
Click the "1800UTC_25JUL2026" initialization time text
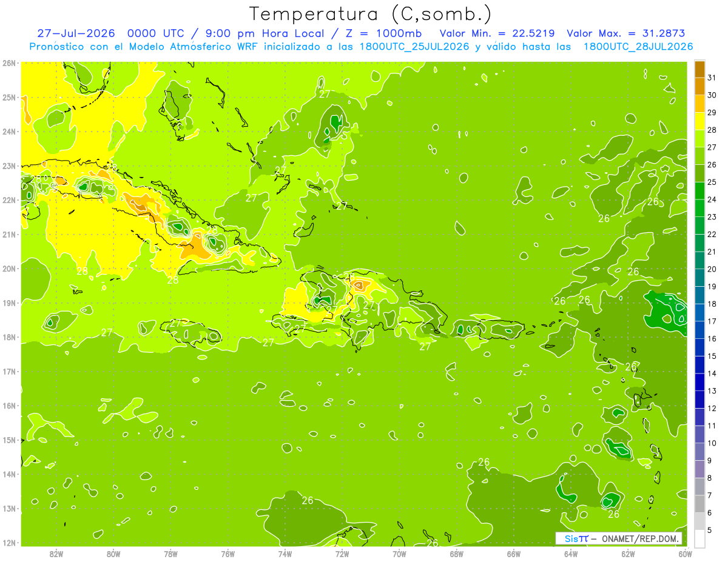point(415,47)
